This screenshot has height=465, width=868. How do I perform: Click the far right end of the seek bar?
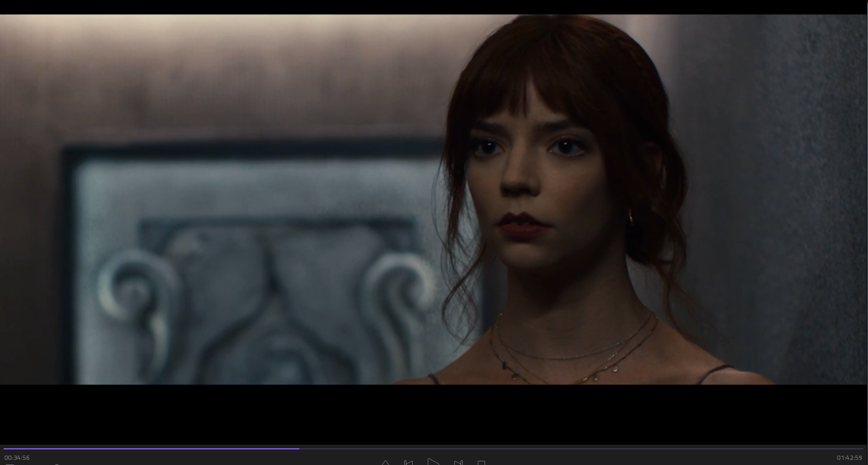pos(862,448)
